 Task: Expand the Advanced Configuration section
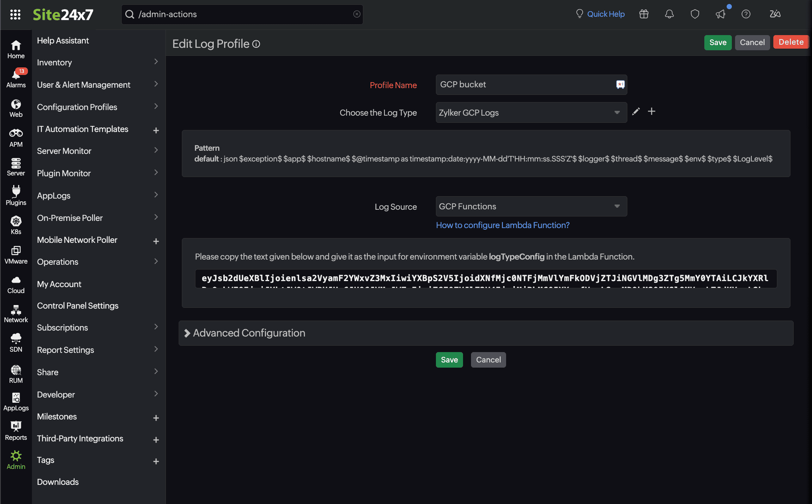[x=249, y=333]
